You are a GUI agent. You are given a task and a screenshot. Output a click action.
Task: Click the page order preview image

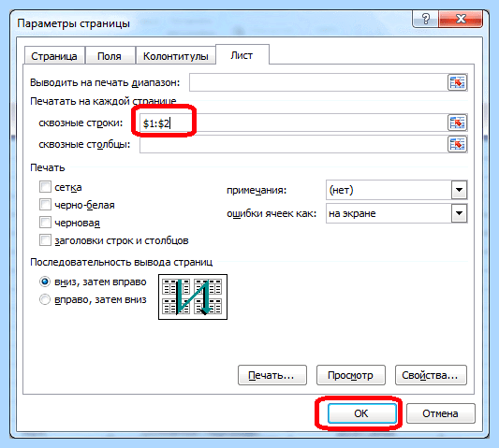pyautogui.click(x=193, y=297)
